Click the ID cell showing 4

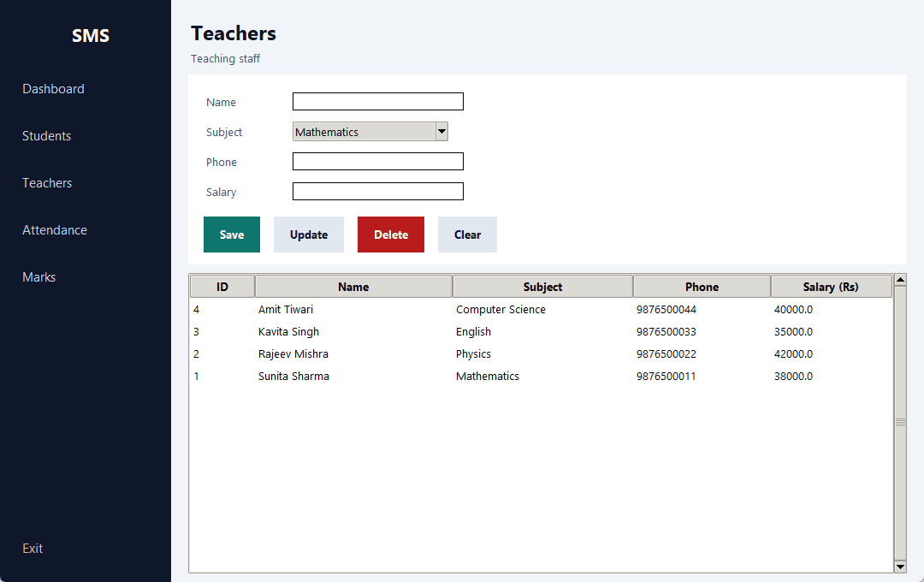click(196, 310)
